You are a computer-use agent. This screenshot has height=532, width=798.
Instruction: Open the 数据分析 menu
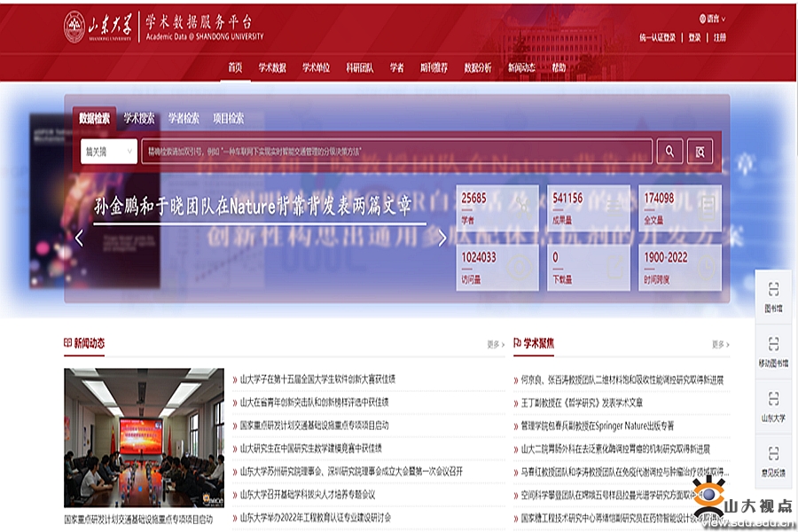478,67
